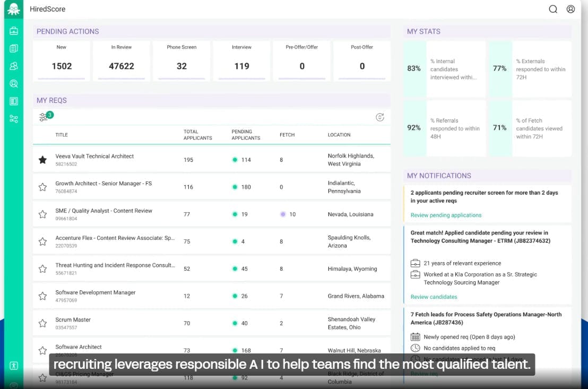Star SME / Quality Analyst req
Image resolution: width=588 pixels, height=389 pixels.
tap(43, 214)
